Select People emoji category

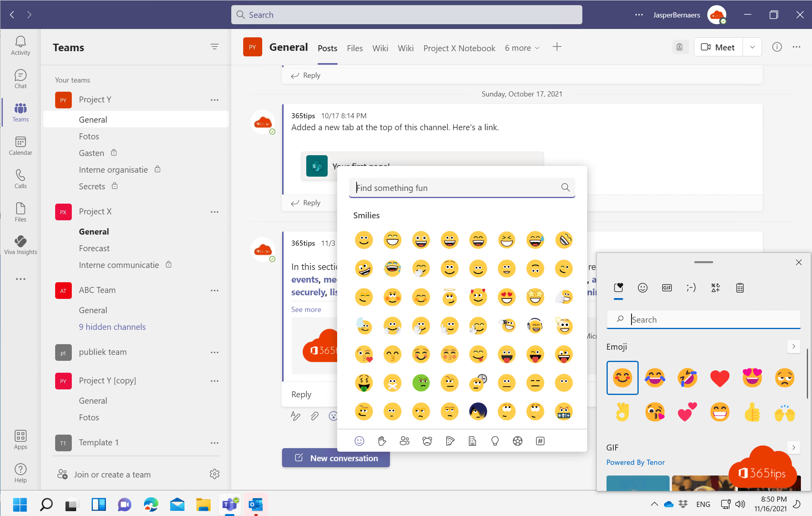404,441
